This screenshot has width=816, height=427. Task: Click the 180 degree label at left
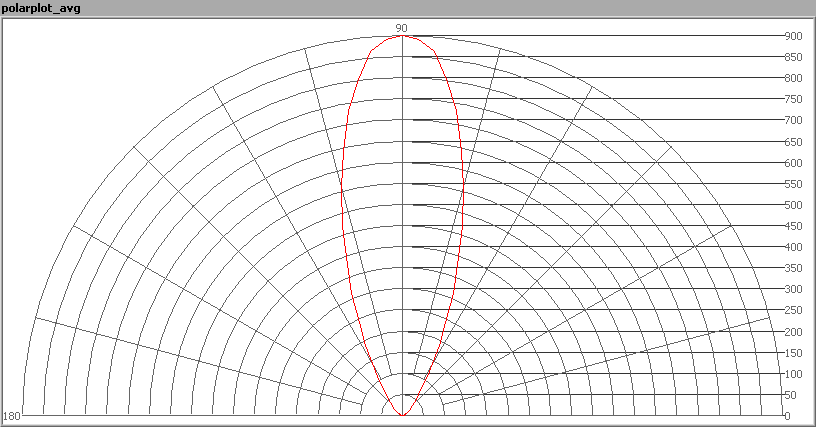pyautogui.click(x=12, y=416)
